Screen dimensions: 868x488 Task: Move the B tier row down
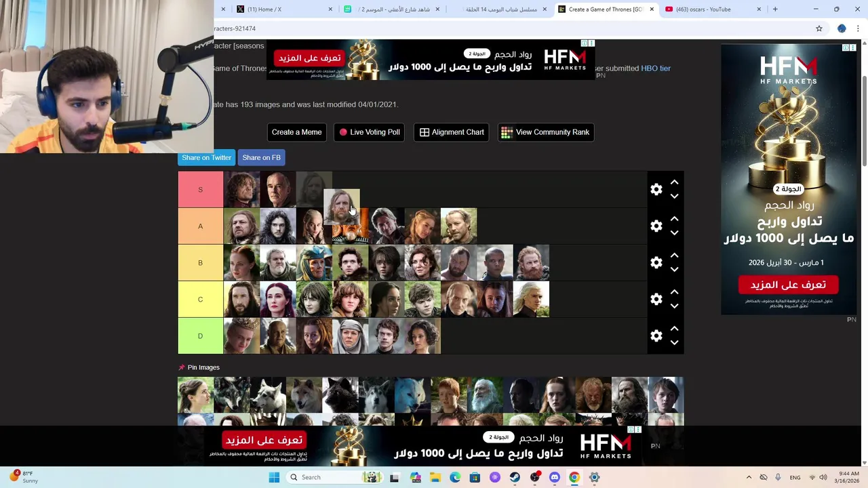pyautogui.click(x=674, y=270)
